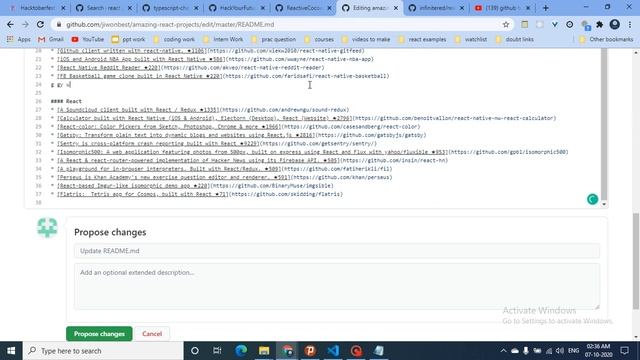
Task: Open volume control in tray
Action: pyautogui.click(x=560, y=351)
